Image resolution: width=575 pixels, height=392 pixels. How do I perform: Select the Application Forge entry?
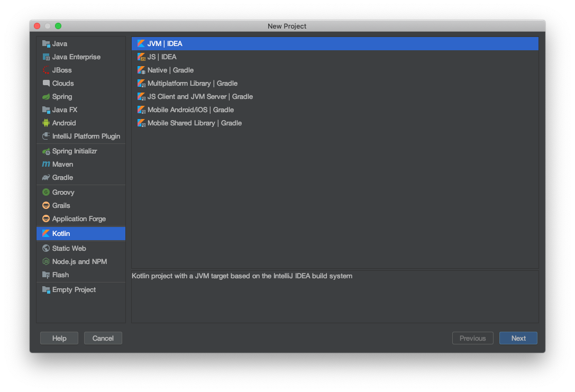pos(81,218)
